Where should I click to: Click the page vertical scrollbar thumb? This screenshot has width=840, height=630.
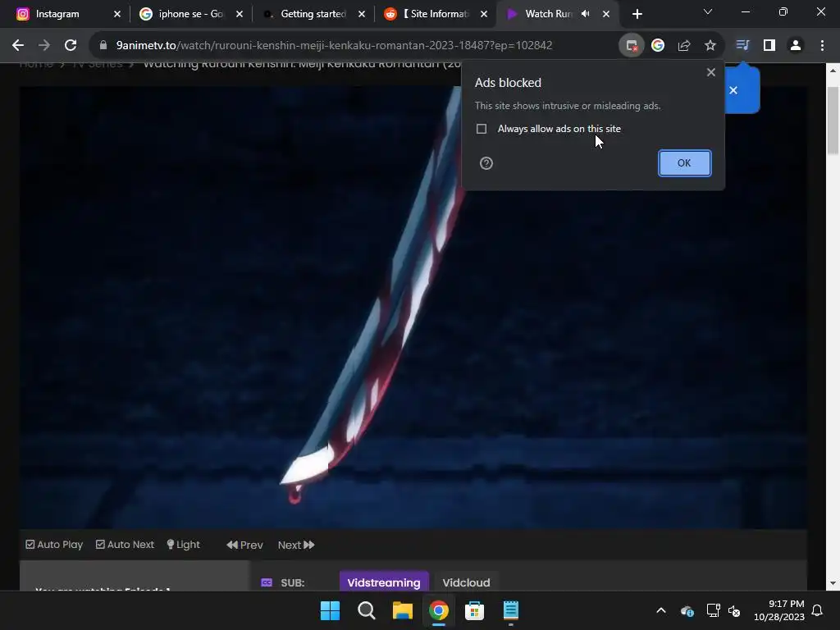coord(833,121)
